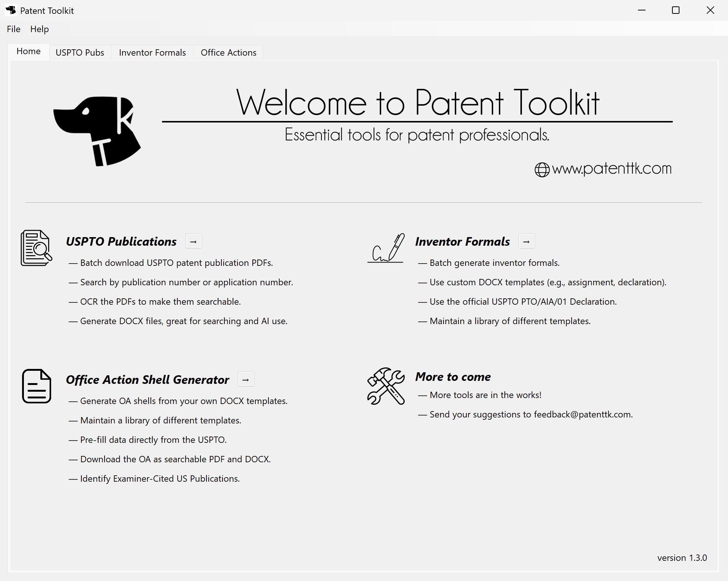Click the app icon in the title bar

click(x=10, y=10)
